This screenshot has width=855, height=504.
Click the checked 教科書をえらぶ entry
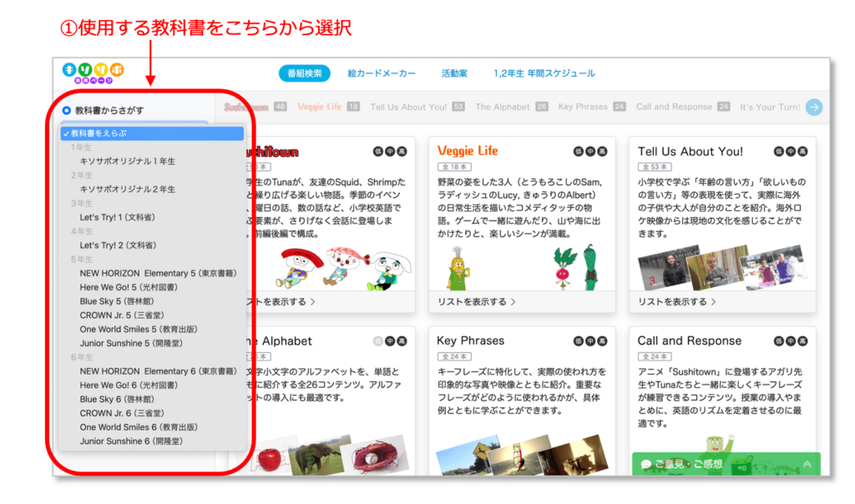pos(101,132)
